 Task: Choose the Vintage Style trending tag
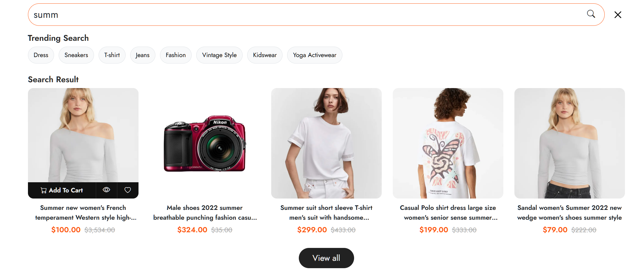(219, 55)
